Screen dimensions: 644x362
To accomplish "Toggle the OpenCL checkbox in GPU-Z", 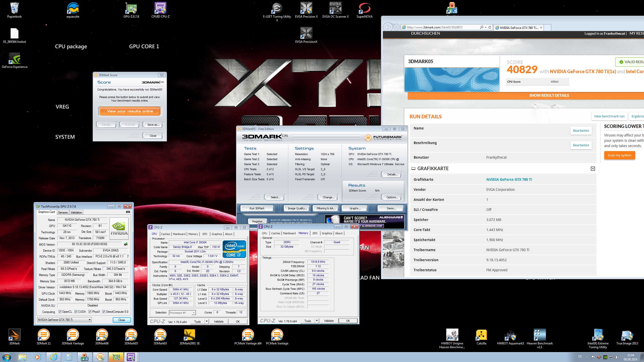I will [60, 312].
